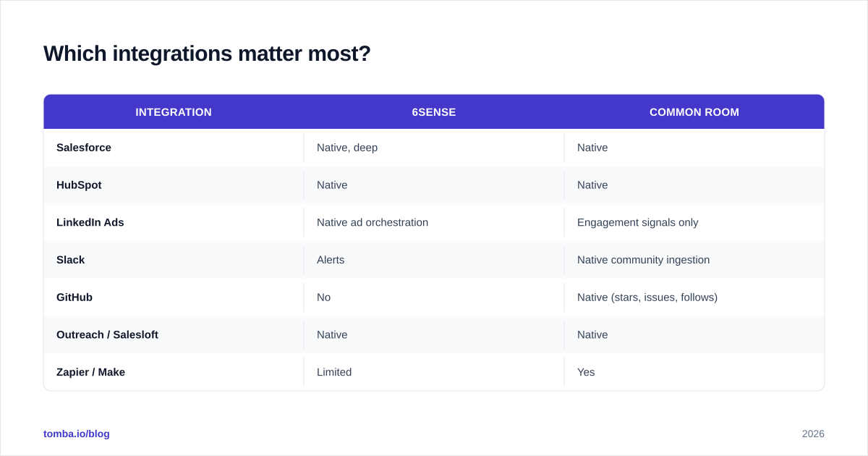This screenshot has height=456, width=868.
Task: Click the LinkedIn Ads row label
Action: [90, 223]
